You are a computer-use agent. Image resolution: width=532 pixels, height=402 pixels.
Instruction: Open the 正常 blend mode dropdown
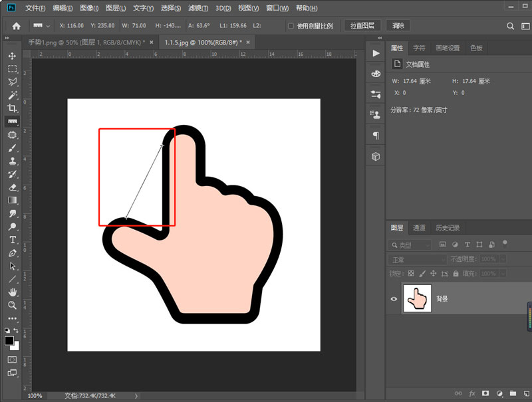pyautogui.click(x=418, y=259)
